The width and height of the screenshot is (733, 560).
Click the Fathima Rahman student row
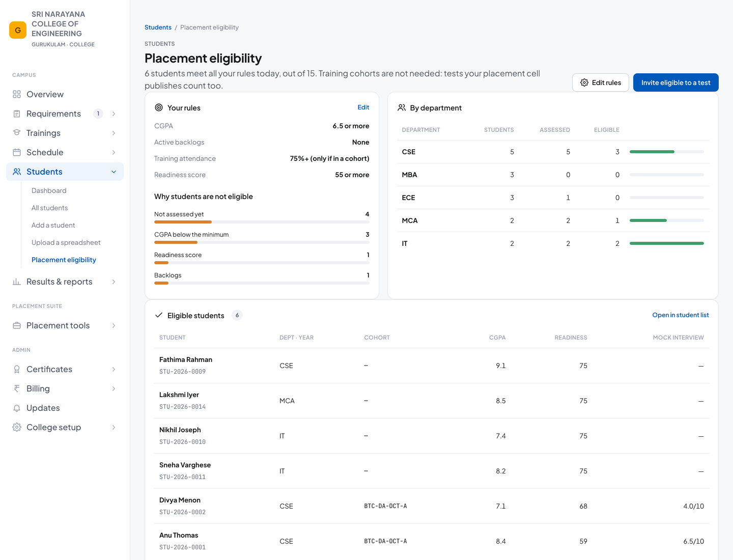point(432,366)
